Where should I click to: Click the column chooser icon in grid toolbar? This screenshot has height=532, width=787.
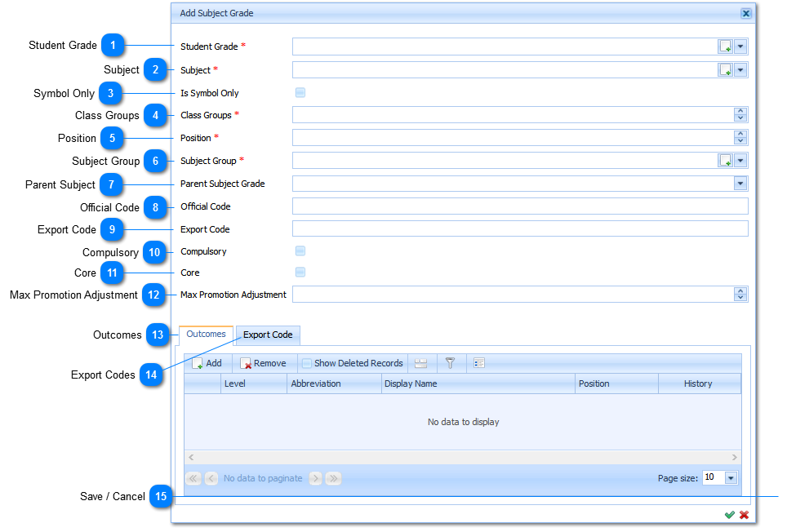[x=479, y=363]
